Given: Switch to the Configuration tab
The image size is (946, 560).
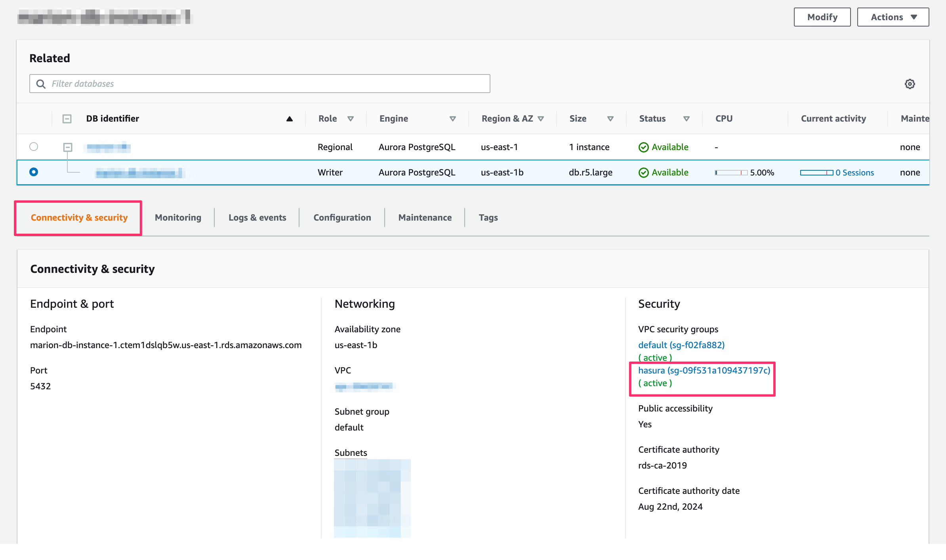Looking at the screenshot, I should (342, 217).
